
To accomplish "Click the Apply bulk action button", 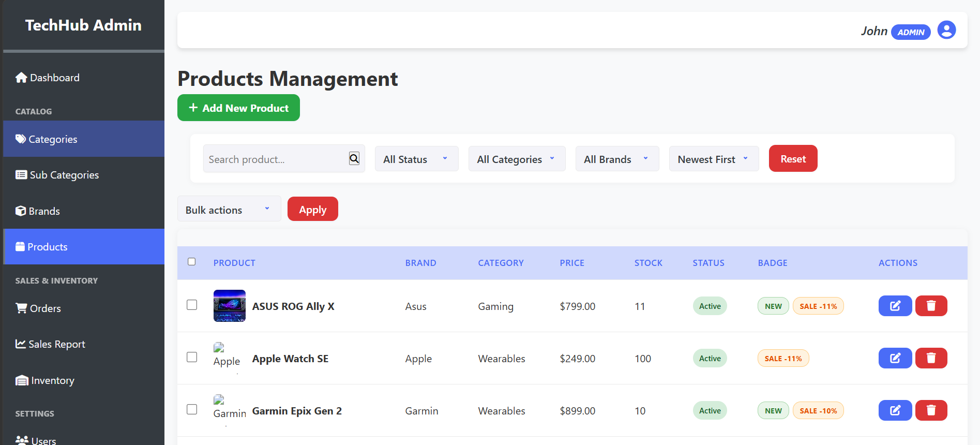I will point(313,209).
